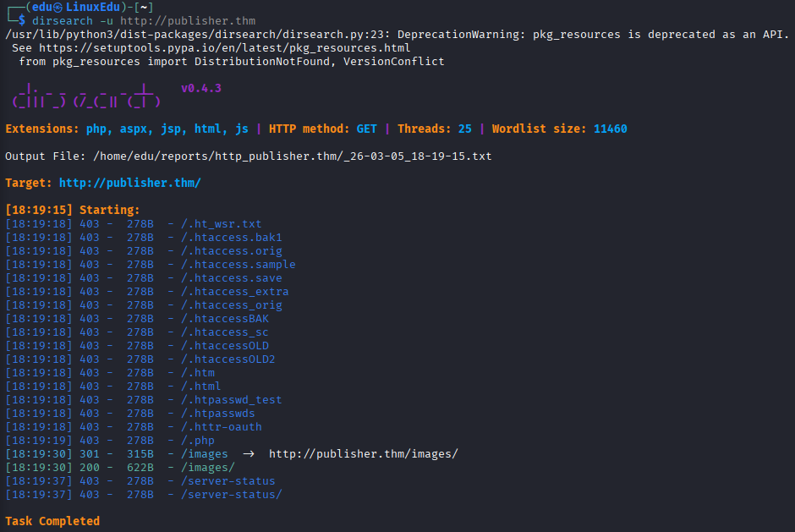Click the path /server-status/ with trailing slash
This screenshot has width=795, height=532.
(x=231, y=495)
